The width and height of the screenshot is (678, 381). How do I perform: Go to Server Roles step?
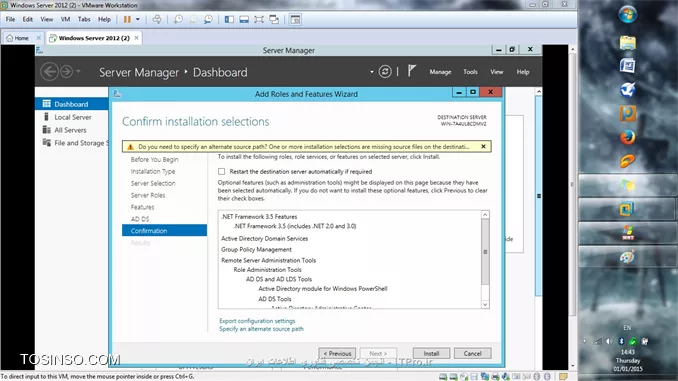tap(148, 195)
